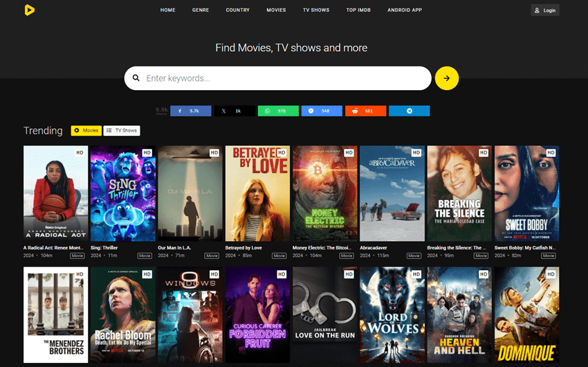Click title link 'Breaking the Silence: The ...'

tap(457, 248)
